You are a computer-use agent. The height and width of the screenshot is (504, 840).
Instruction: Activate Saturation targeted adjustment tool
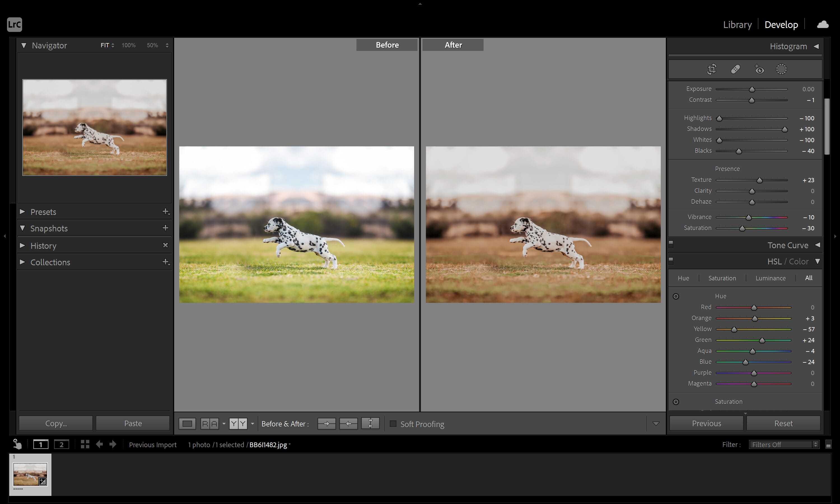pyautogui.click(x=676, y=402)
